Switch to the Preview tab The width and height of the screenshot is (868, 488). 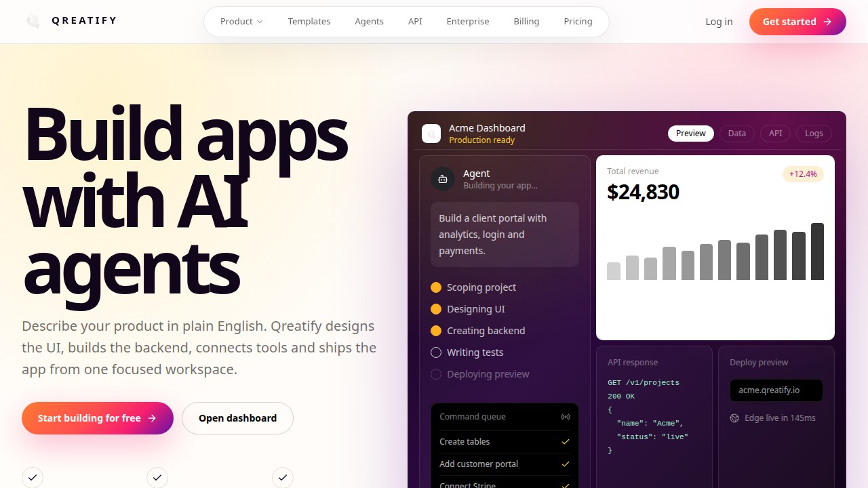[691, 134]
